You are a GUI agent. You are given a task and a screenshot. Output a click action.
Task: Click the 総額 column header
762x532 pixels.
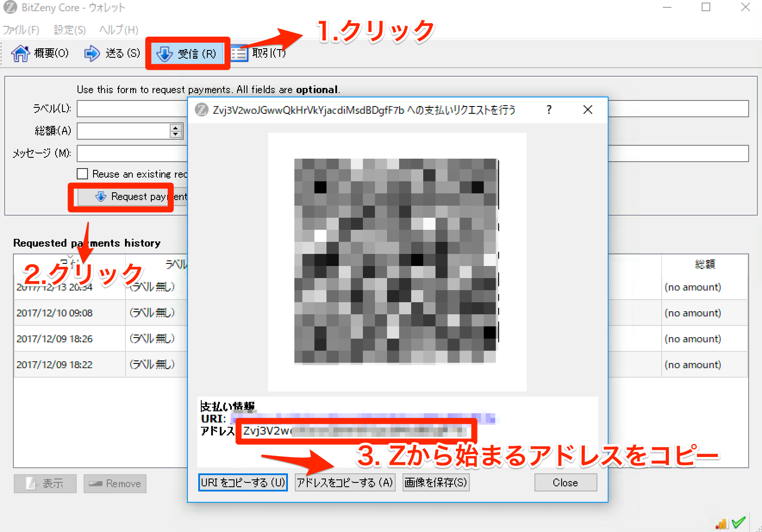705,264
